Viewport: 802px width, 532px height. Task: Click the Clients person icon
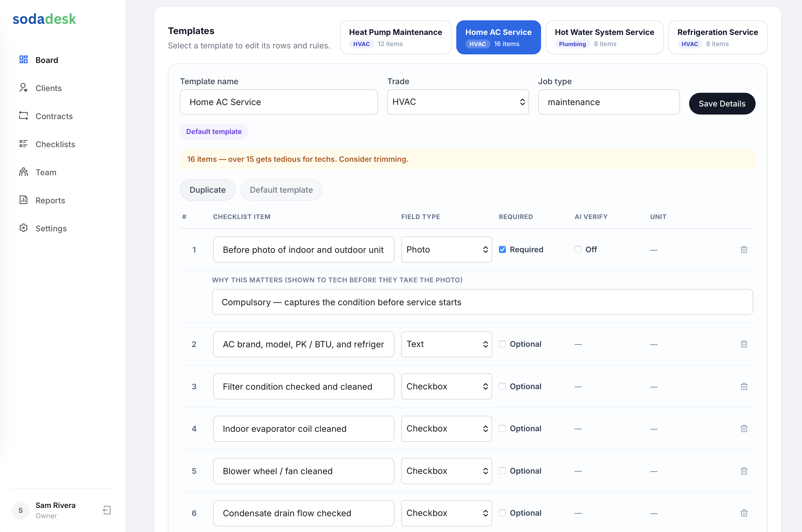point(23,88)
